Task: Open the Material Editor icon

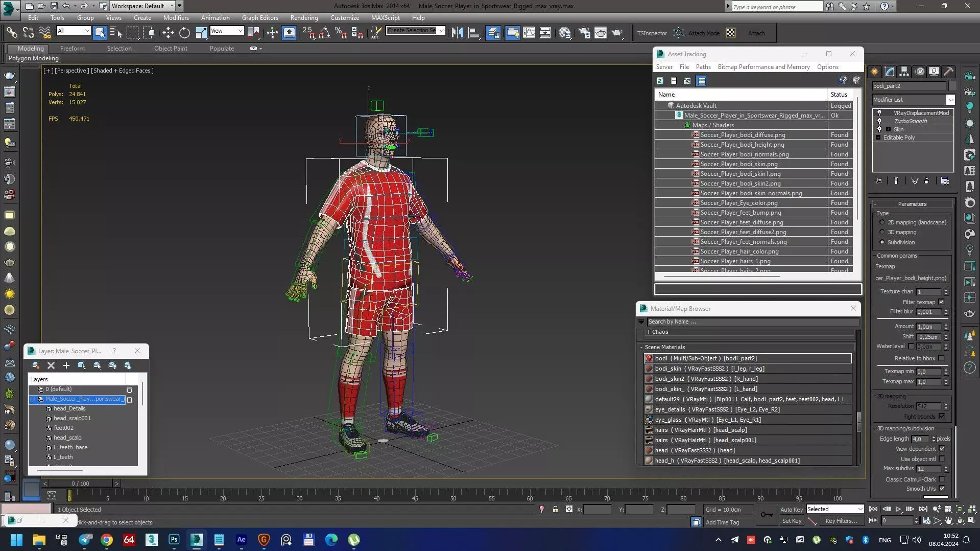Action: 565,33
